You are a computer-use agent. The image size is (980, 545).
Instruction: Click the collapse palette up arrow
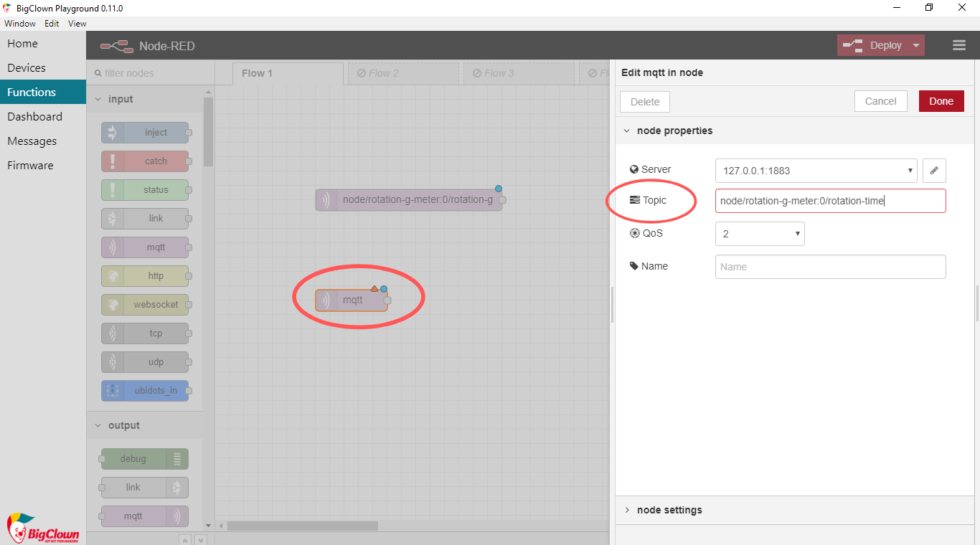coord(184,540)
